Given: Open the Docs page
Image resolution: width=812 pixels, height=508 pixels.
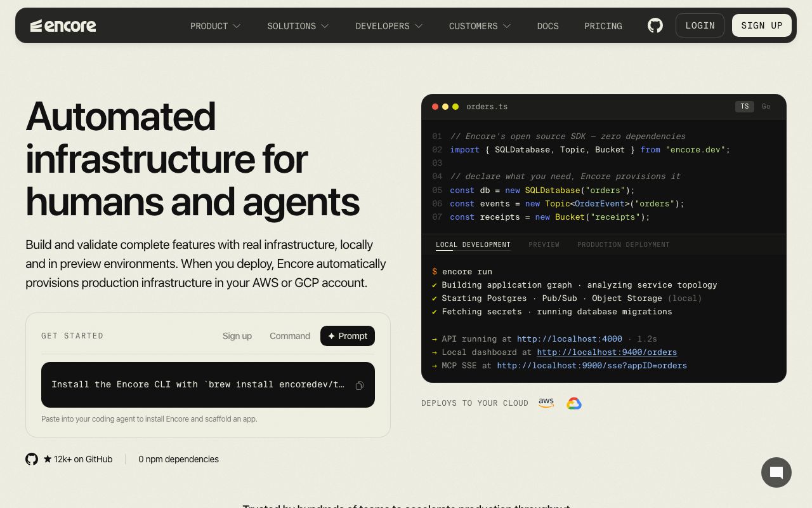Looking at the screenshot, I should (548, 26).
